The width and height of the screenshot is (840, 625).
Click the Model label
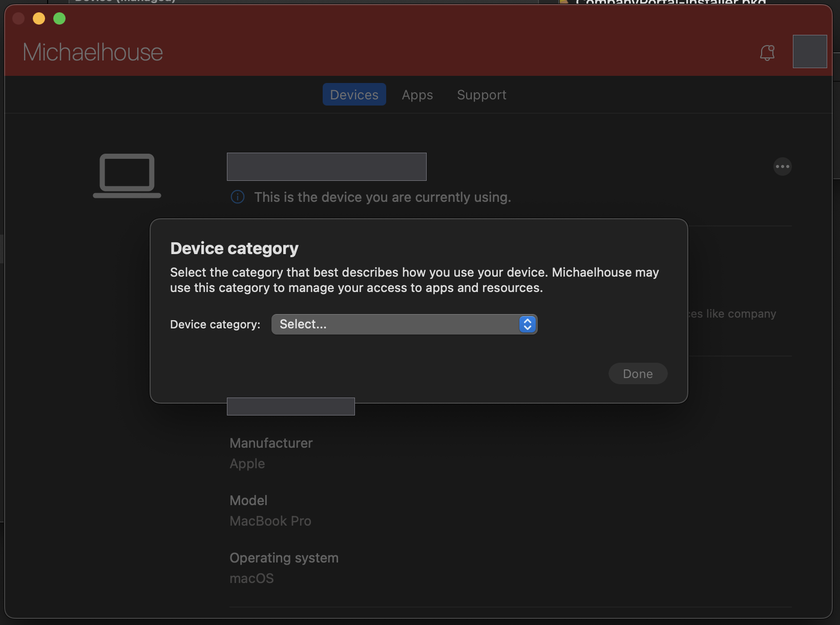coord(248,501)
